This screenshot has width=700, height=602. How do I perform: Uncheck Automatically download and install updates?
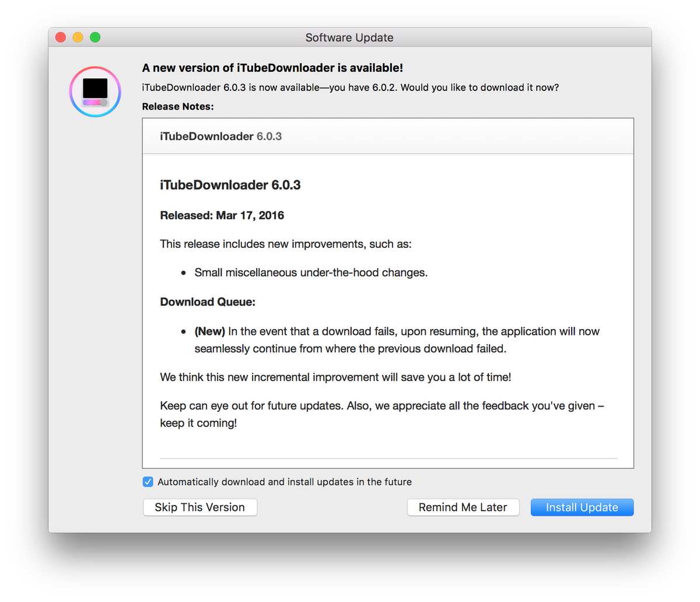(148, 482)
